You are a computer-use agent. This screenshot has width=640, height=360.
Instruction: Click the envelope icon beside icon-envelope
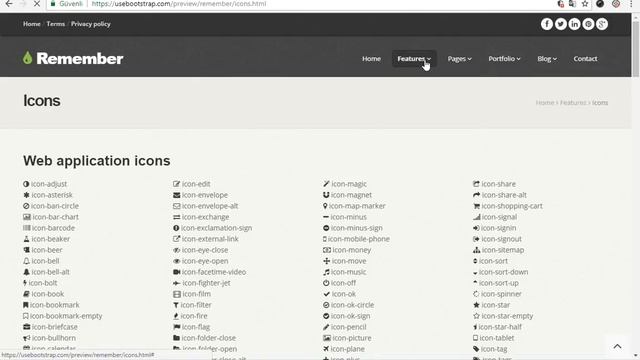click(x=176, y=195)
